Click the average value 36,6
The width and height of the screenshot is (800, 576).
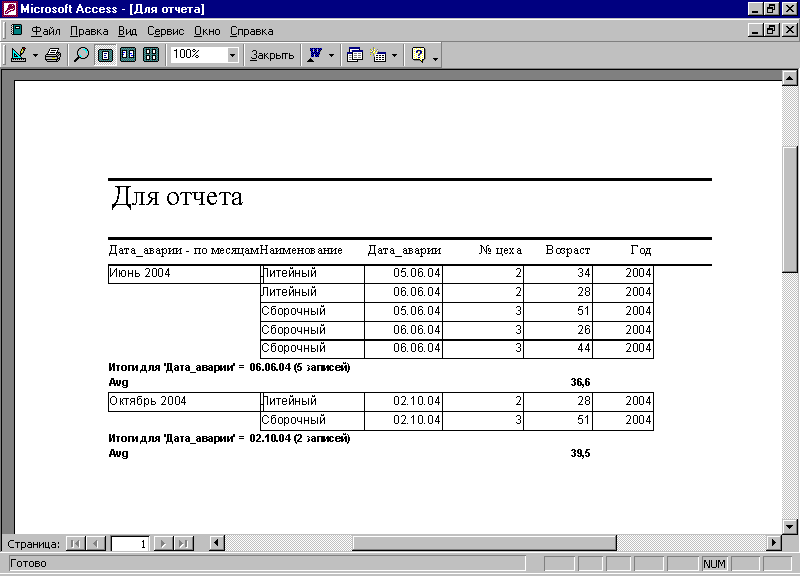[x=580, y=382]
